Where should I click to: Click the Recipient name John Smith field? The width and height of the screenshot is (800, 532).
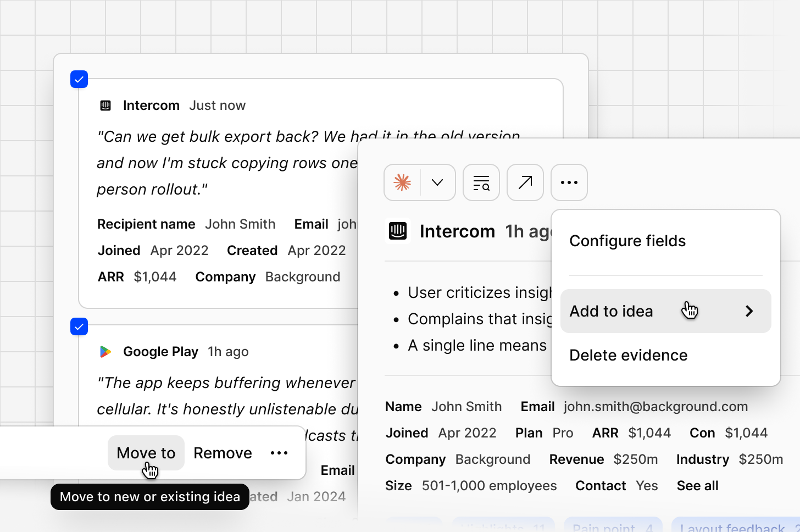186,224
